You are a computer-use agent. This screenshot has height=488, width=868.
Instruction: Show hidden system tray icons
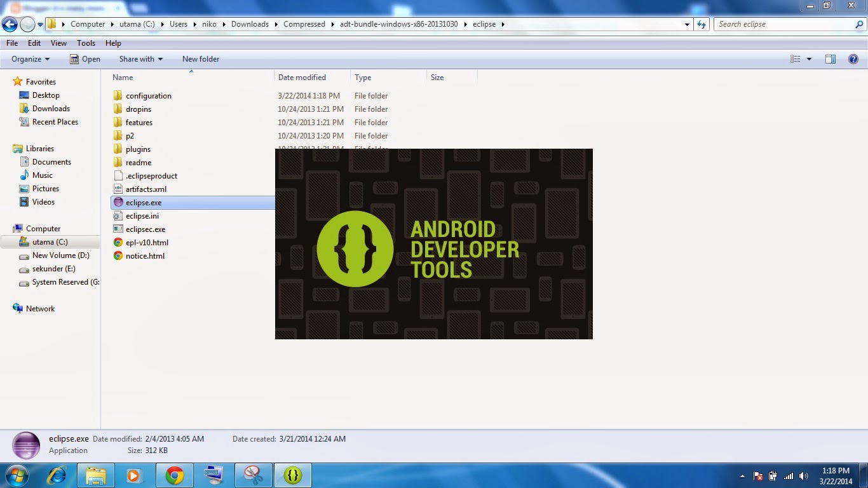tap(743, 476)
